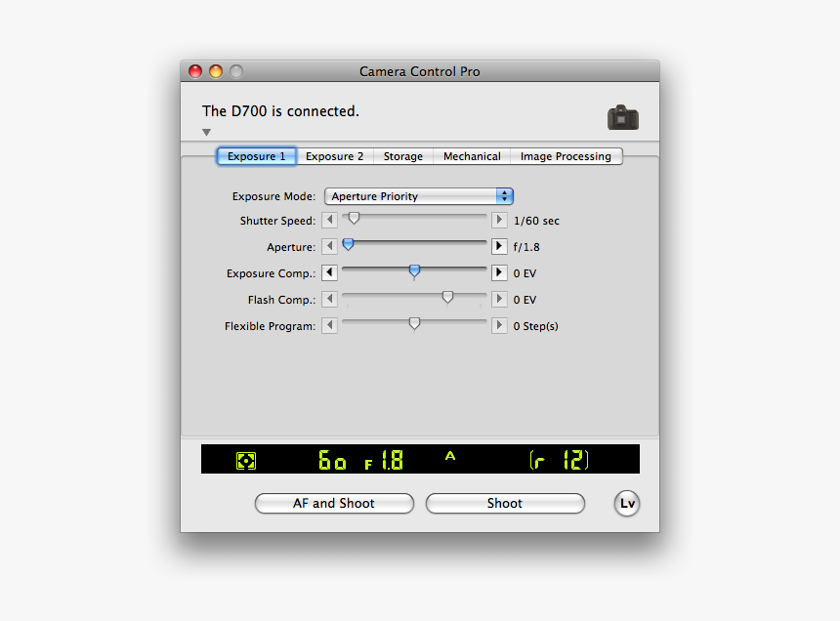Click the metering mode icon in LCD panel
This screenshot has height=621, width=840.
point(246,461)
